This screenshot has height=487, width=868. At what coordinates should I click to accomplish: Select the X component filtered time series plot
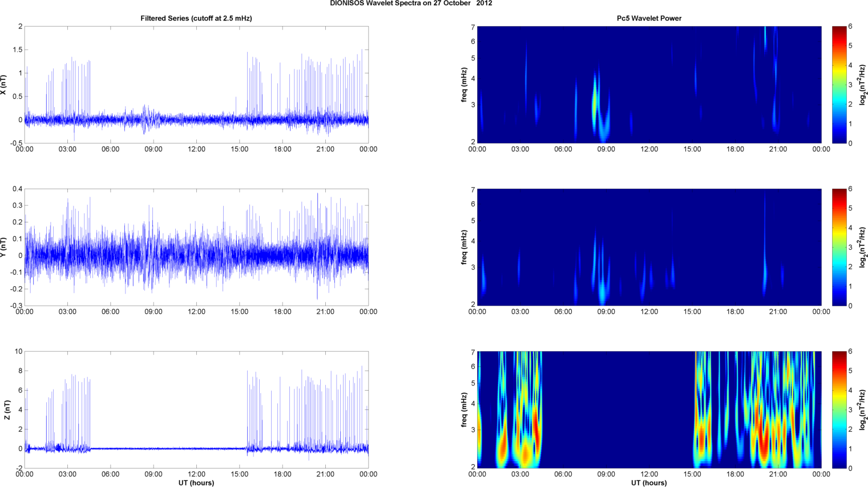pyautogui.click(x=196, y=84)
